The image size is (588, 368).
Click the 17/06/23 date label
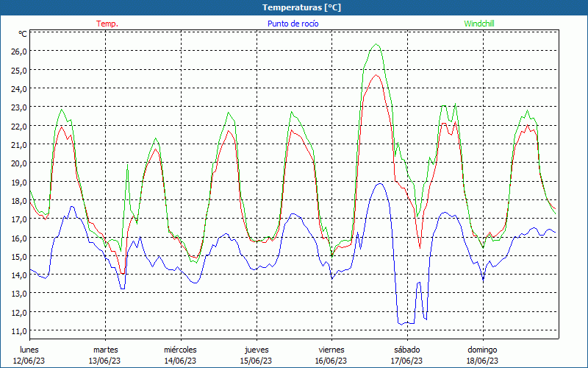[x=407, y=361]
